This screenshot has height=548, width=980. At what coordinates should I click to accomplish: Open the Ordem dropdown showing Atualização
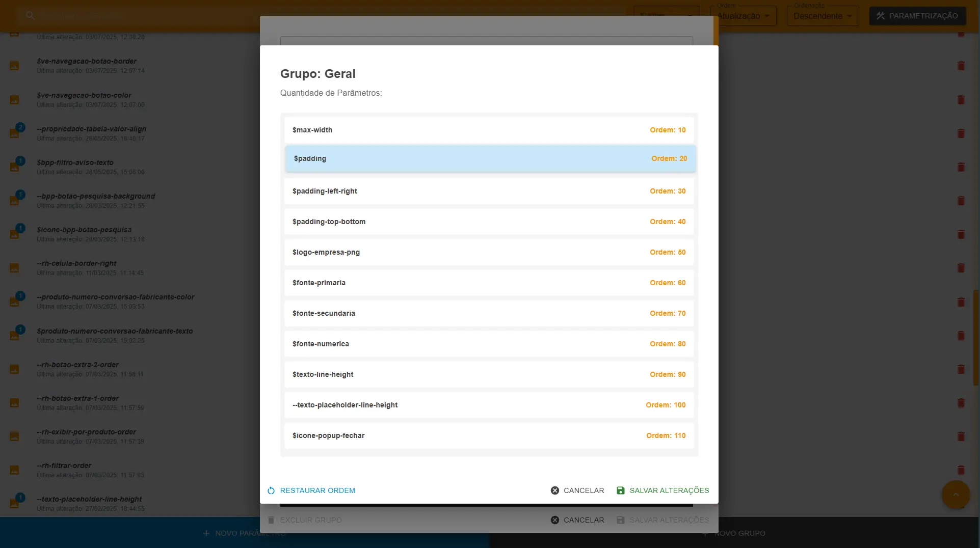point(743,15)
